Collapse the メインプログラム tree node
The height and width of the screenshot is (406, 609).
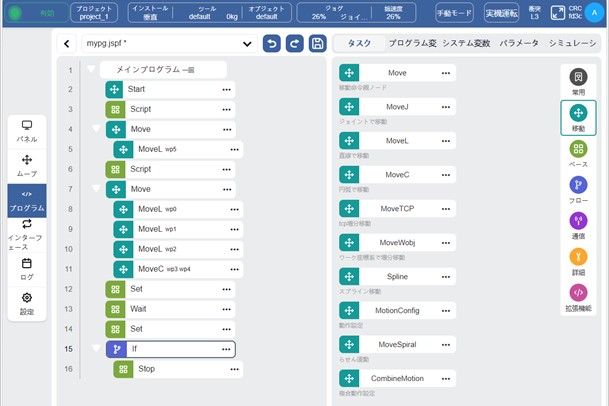point(92,69)
